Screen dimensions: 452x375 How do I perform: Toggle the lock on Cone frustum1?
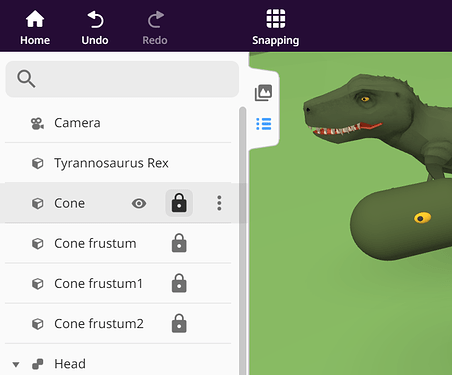179,283
